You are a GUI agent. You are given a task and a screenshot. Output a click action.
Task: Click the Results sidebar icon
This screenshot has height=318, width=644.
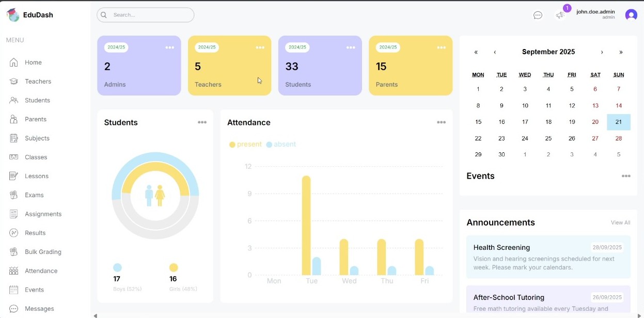pyautogui.click(x=14, y=233)
